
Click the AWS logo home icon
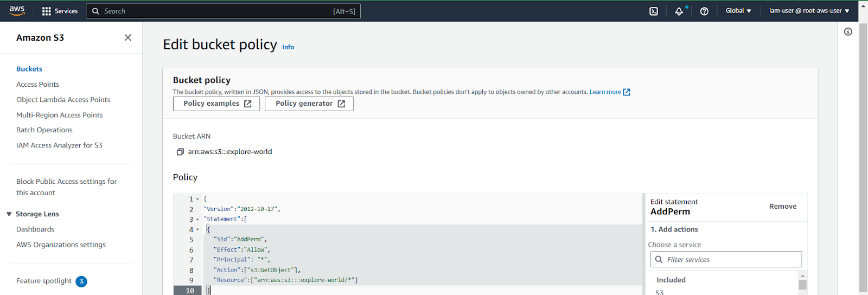click(x=17, y=11)
